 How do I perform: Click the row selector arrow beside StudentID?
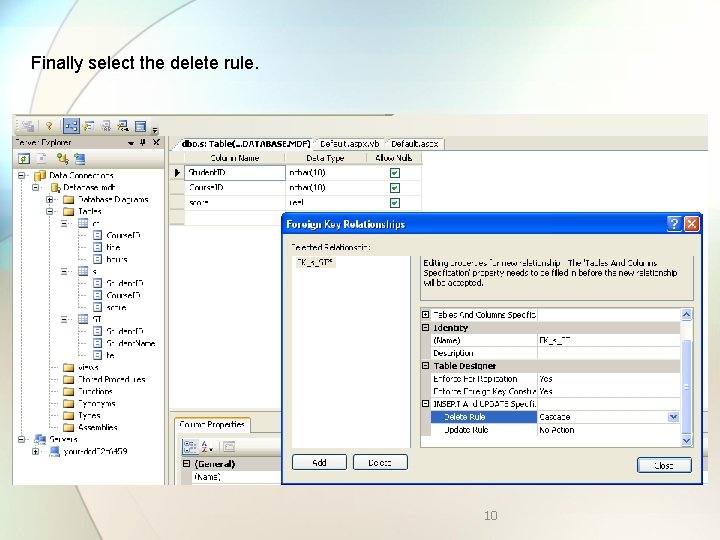(177, 173)
